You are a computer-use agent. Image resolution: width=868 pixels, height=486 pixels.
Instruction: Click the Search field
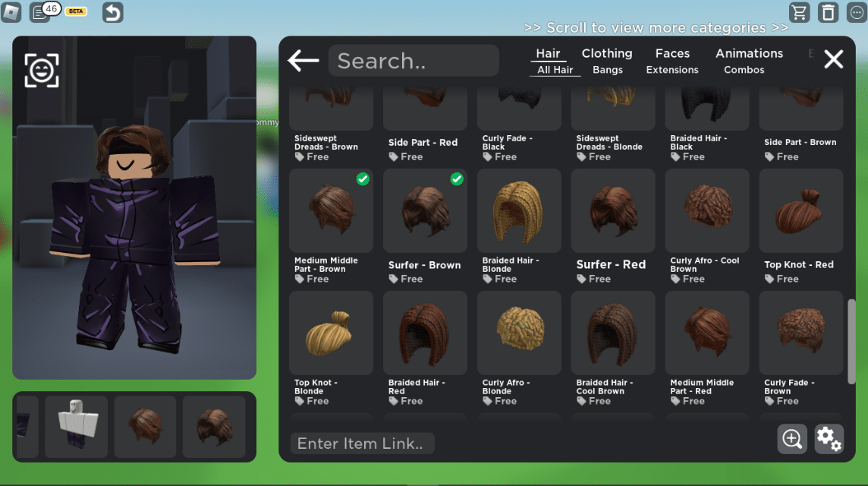(x=414, y=60)
